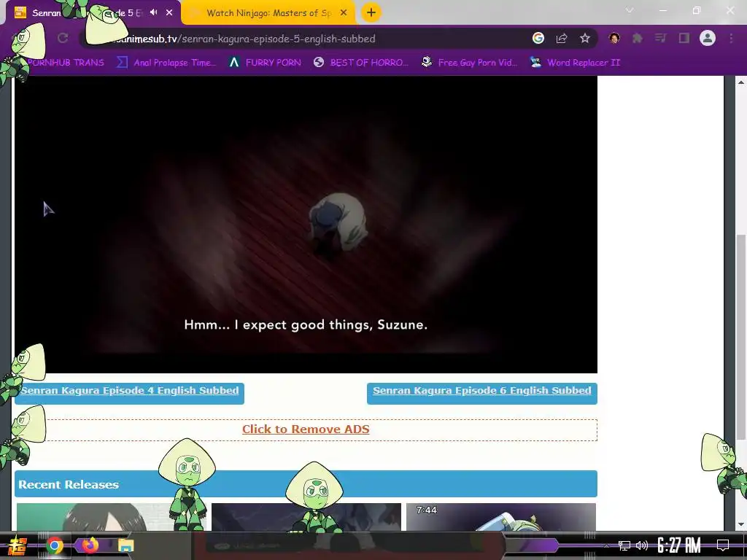747x560 pixels.
Task: Open volume icon in system tray
Action: tap(642, 545)
